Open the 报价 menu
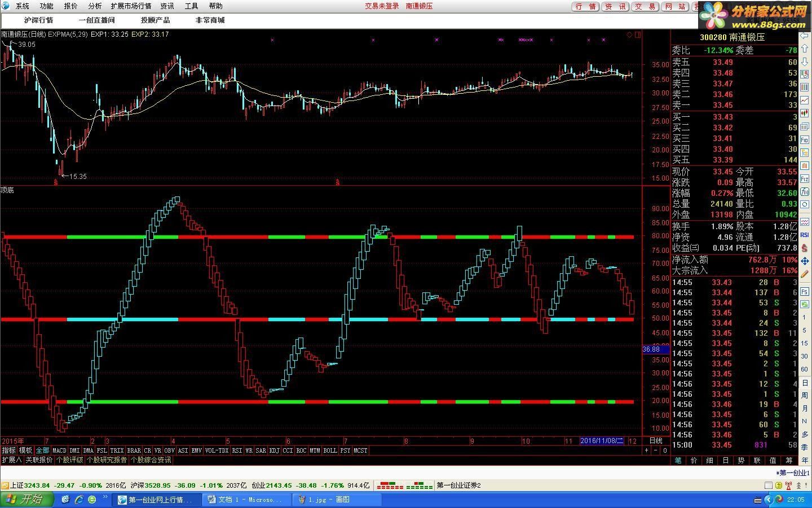This screenshot has height=508, width=812. [x=70, y=6]
